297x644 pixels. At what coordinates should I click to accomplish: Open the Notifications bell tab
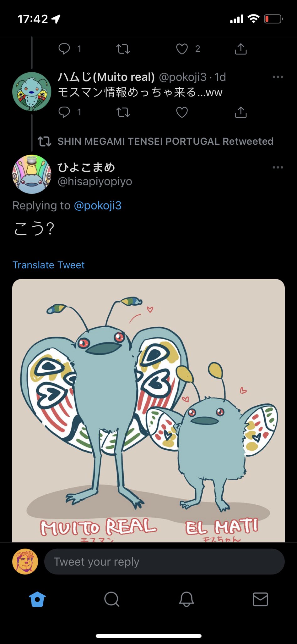[x=186, y=599]
